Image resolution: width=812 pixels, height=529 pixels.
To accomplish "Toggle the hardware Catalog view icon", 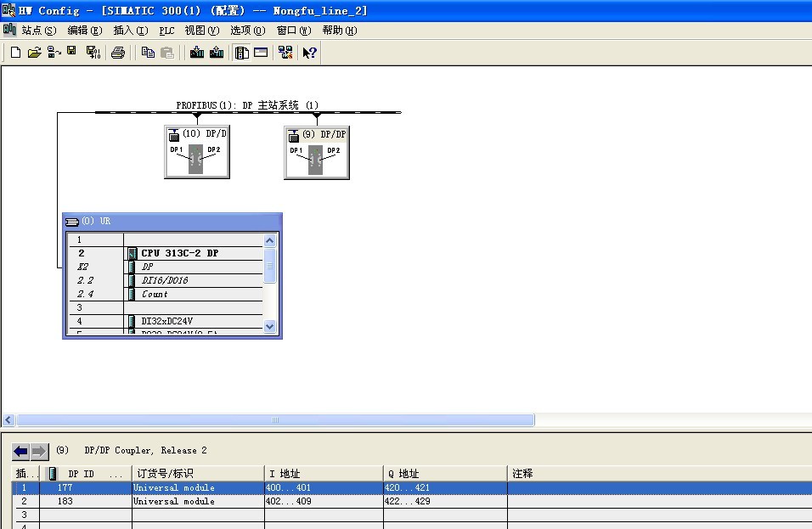I will click(x=242, y=53).
